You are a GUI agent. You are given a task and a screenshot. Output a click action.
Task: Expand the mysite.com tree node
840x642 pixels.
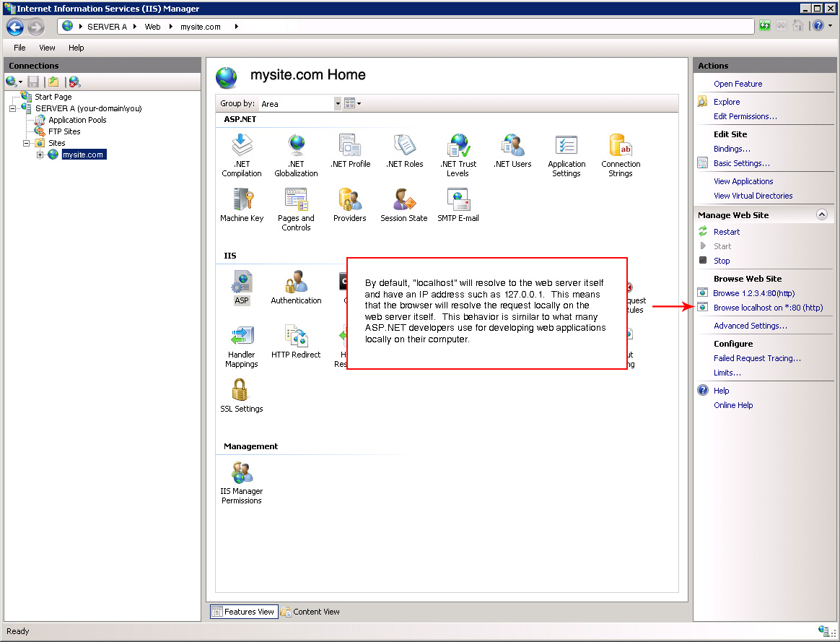40,155
